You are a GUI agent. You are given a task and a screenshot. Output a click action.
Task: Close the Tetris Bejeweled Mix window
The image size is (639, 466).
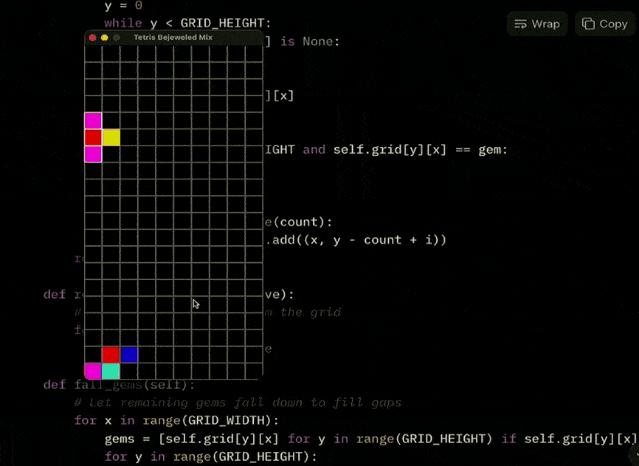[x=93, y=38]
